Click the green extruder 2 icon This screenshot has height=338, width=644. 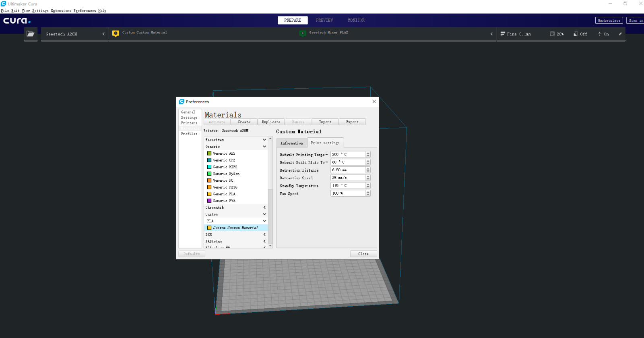[303, 33]
